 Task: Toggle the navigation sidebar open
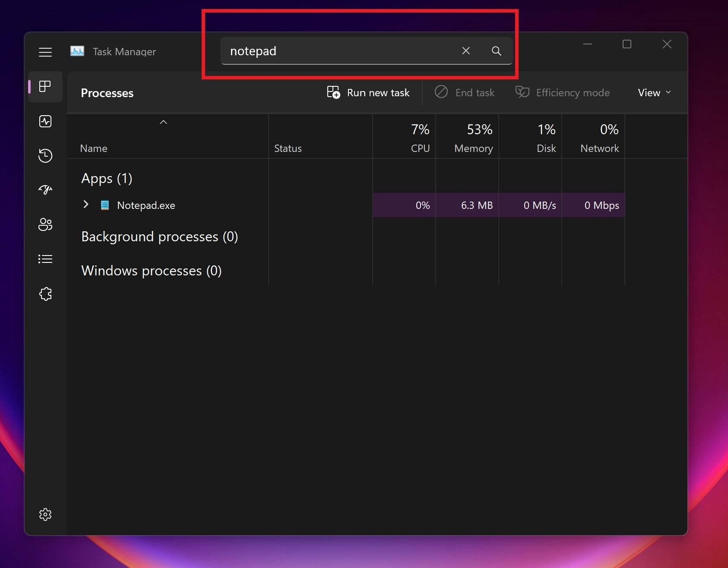click(x=45, y=52)
